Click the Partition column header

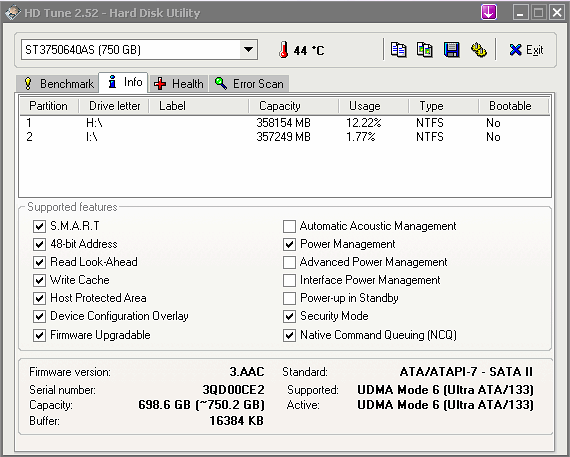49,106
